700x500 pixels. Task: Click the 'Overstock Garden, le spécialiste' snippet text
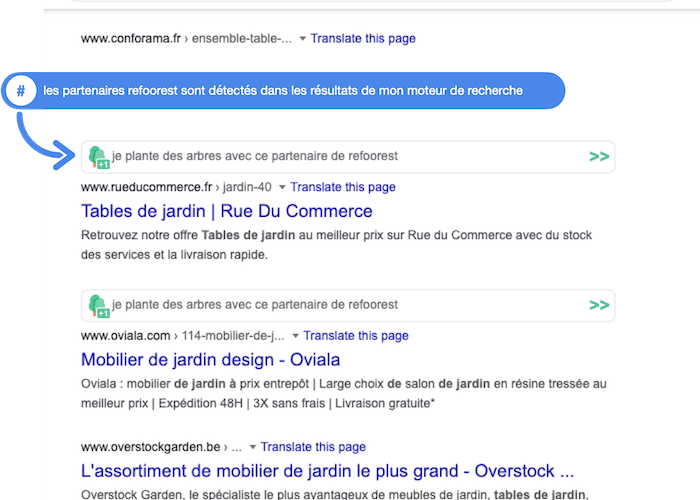coord(335,494)
